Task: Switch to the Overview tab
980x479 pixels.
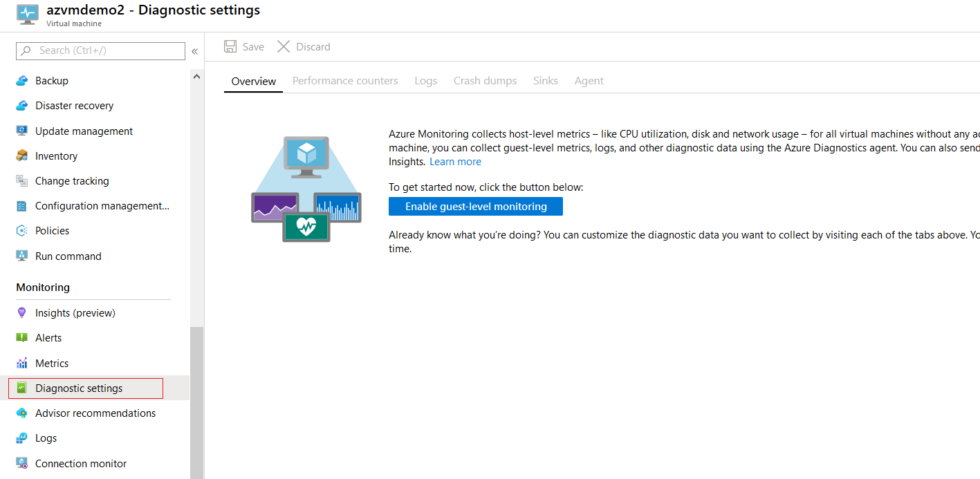Action: click(254, 81)
